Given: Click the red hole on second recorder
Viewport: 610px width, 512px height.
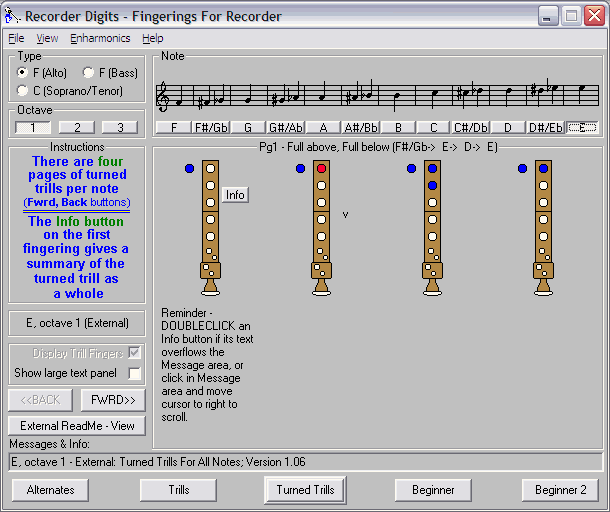Looking at the screenshot, I should coord(321,170).
